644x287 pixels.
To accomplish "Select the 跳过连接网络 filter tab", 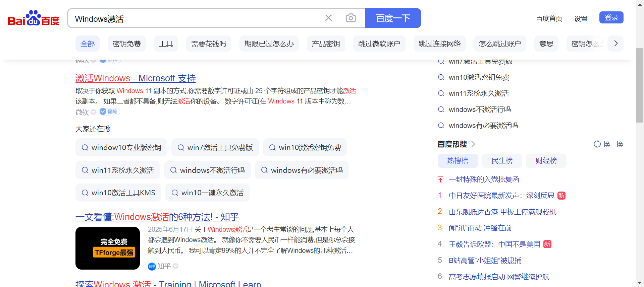I will (439, 44).
